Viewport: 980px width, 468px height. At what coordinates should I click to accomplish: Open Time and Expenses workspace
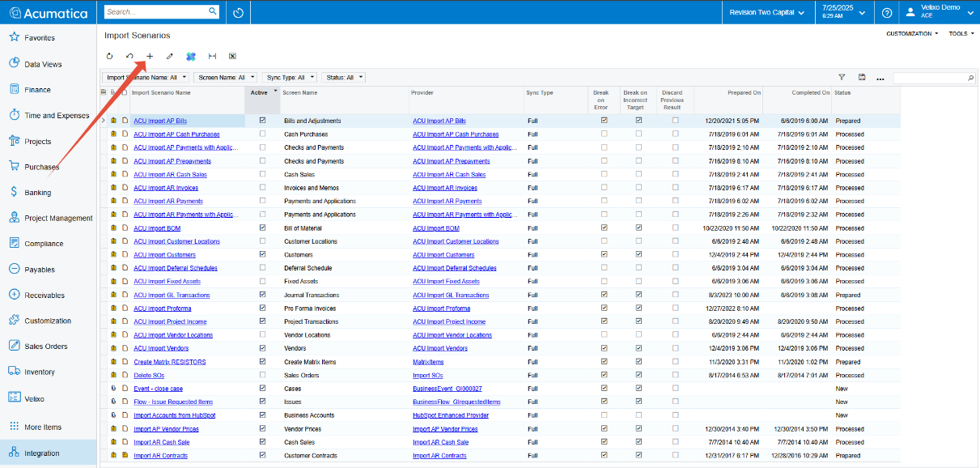49,116
